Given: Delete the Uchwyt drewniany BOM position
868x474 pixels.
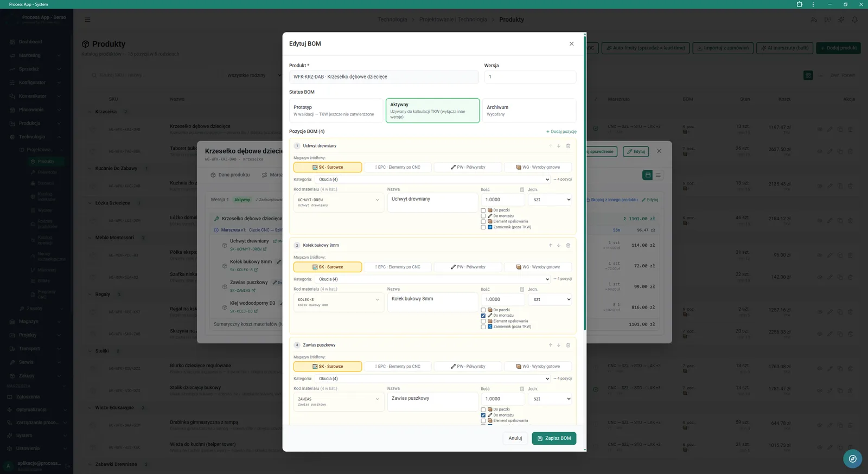Looking at the screenshot, I should pyautogui.click(x=568, y=146).
